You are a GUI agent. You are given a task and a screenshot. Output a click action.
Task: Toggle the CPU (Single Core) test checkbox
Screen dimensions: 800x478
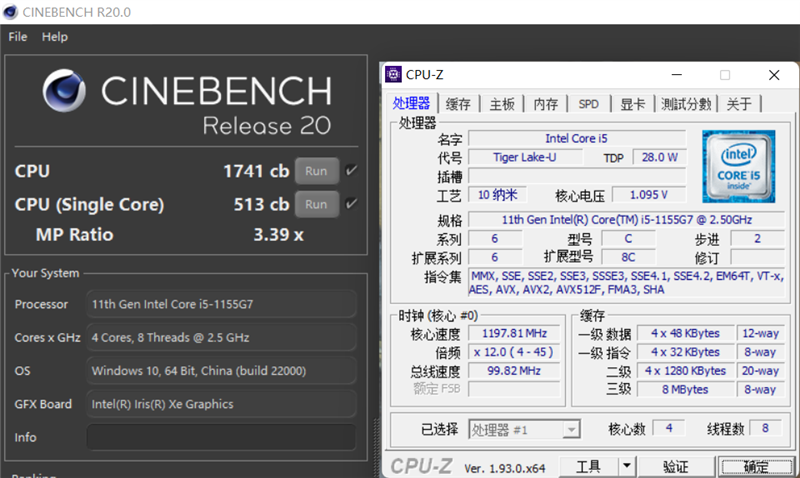pyautogui.click(x=351, y=204)
